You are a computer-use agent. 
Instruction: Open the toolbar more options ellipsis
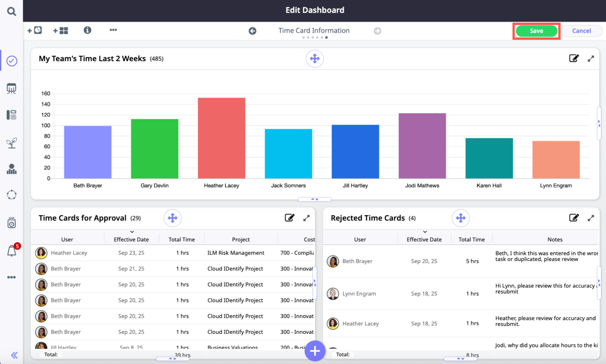[x=113, y=30]
